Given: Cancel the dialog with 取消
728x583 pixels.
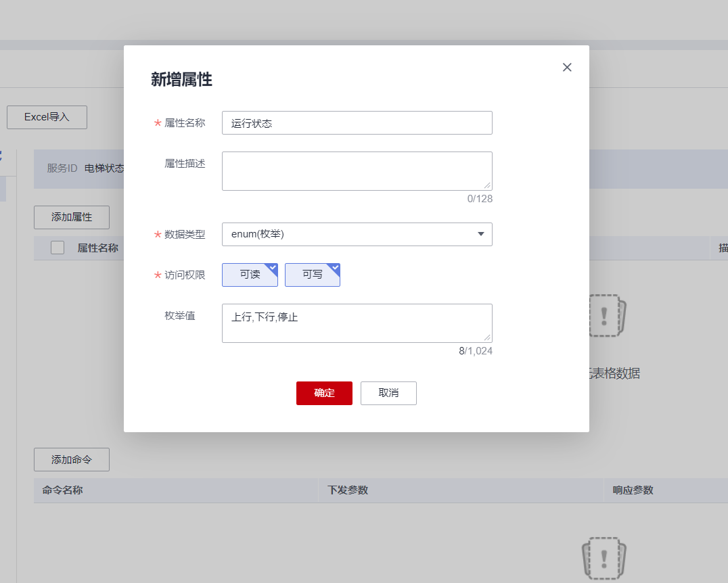Looking at the screenshot, I should 388,393.
